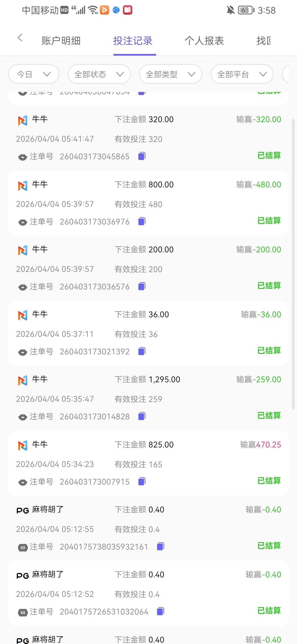
Task: Open the 个人报表 tab
Action: pos(204,41)
